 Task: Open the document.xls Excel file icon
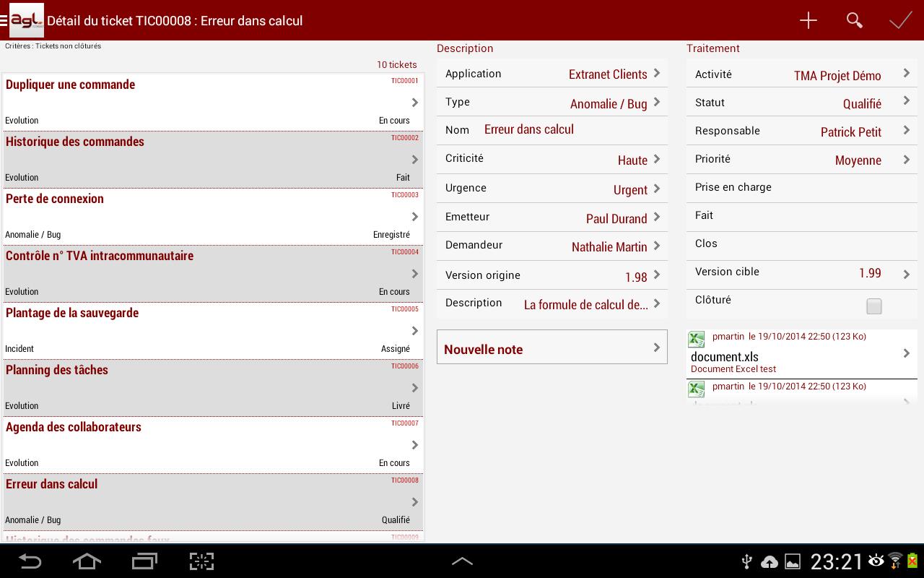pos(696,340)
